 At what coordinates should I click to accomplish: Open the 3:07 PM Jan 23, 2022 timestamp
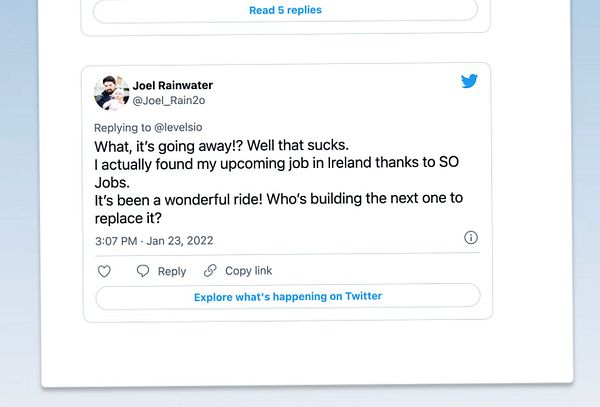pos(154,241)
